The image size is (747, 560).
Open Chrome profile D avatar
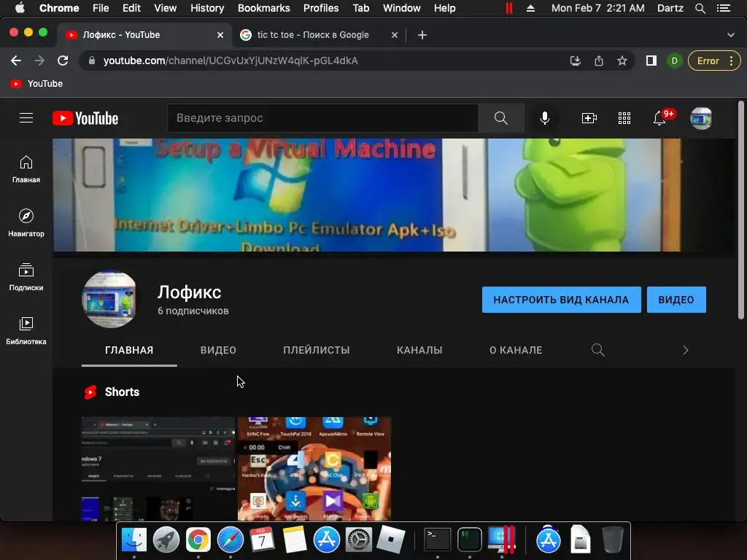(x=675, y=61)
